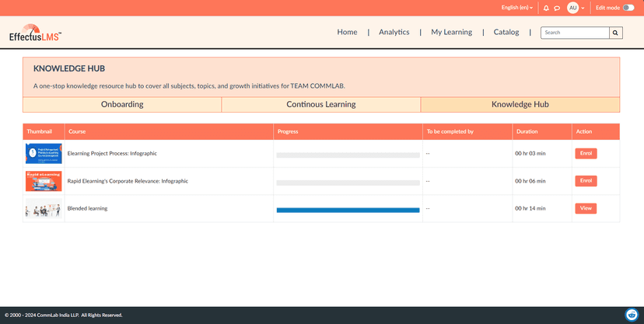Open My Learning in the navigation
644x324 pixels.
coord(451,32)
